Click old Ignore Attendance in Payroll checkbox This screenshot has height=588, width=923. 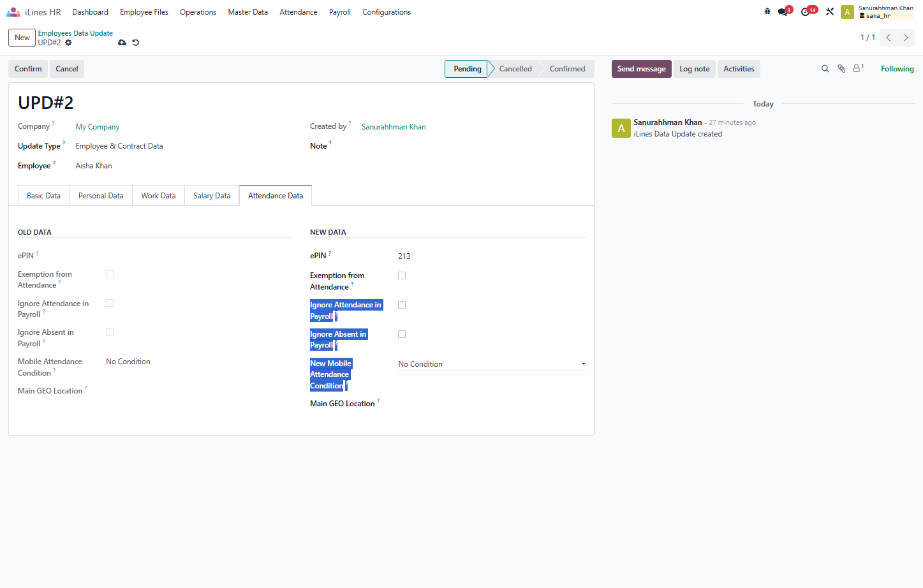click(x=110, y=304)
